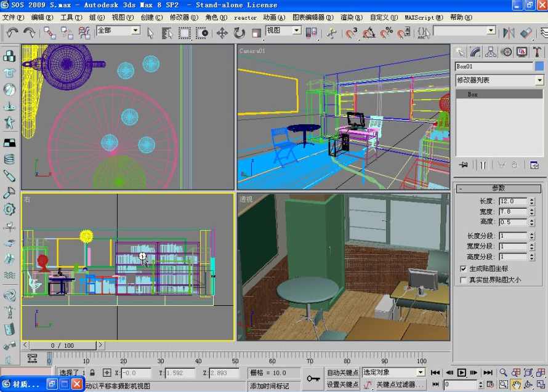Open the 关键点过滤器 key filter dialog
The height and width of the screenshot is (392, 548).
click(397, 385)
